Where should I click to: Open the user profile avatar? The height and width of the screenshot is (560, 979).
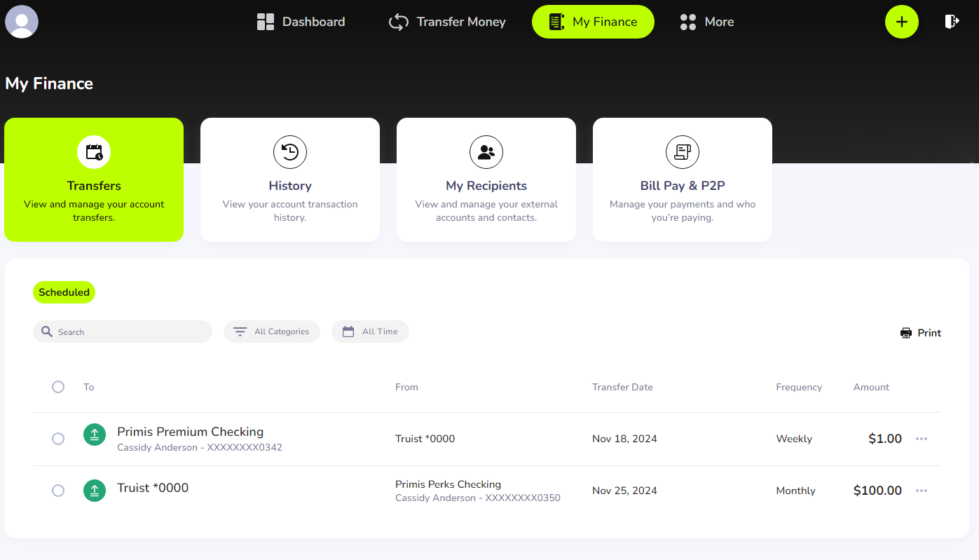(x=22, y=22)
